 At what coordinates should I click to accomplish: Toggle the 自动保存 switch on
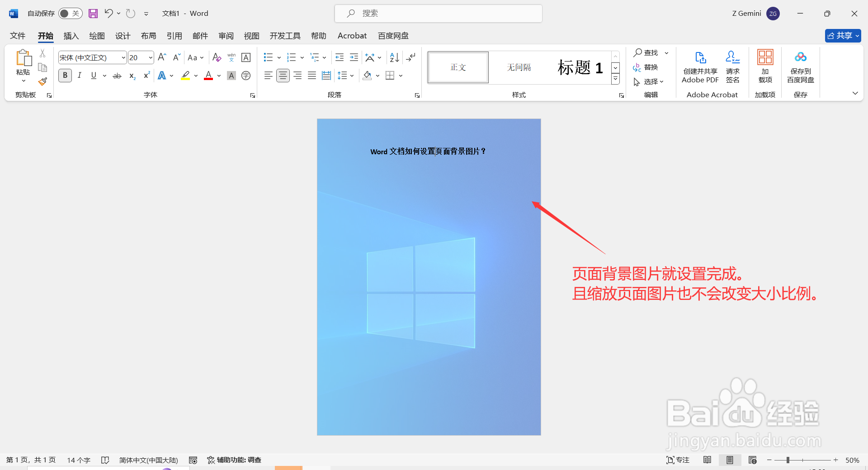[70, 13]
